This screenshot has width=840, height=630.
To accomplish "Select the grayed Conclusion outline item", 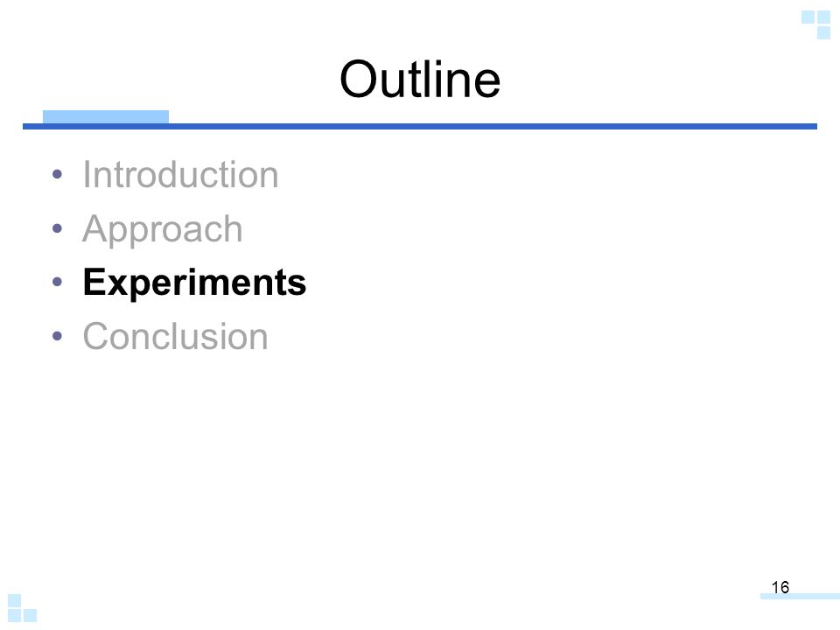I will (x=175, y=336).
